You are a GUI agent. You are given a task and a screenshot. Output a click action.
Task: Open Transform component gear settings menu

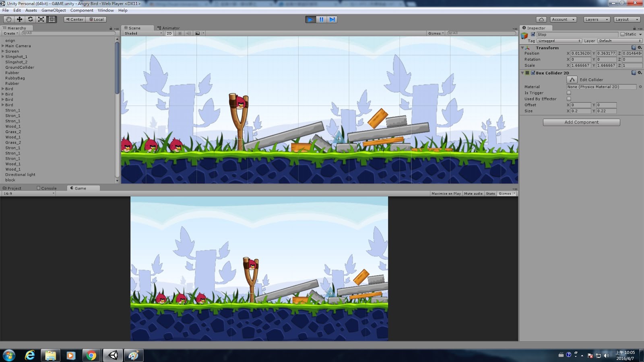tap(640, 47)
